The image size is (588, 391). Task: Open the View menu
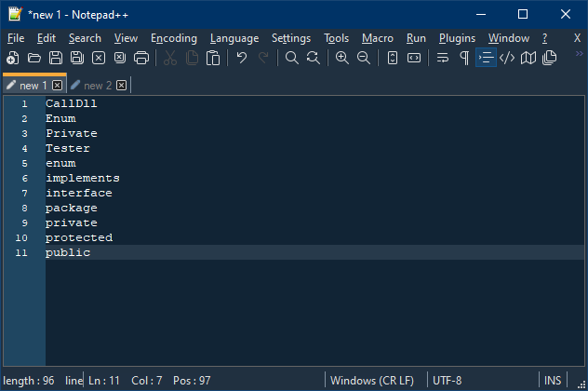pos(126,38)
